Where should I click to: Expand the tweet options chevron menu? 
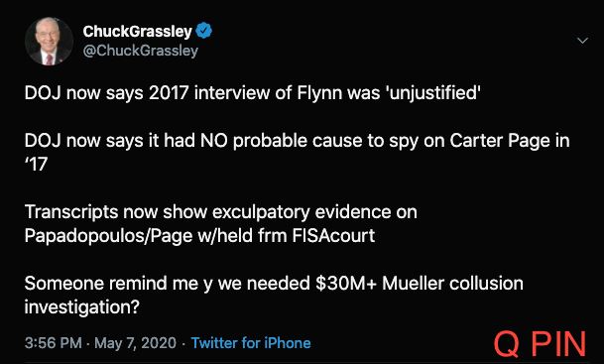582,41
